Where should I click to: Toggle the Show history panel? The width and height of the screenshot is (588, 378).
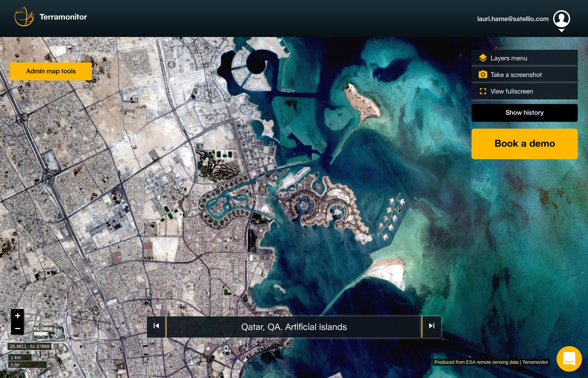click(x=524, y=112)
